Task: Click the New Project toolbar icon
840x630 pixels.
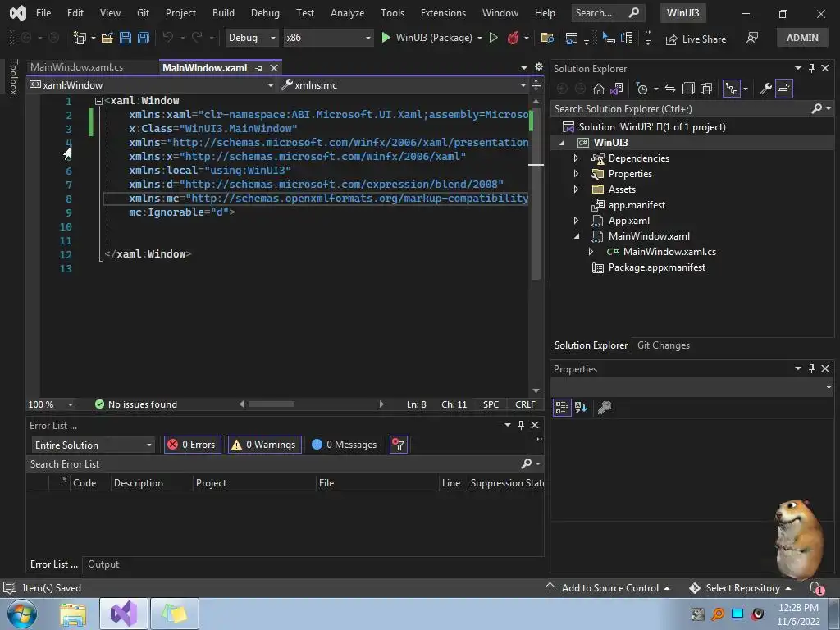Action: 80,38
